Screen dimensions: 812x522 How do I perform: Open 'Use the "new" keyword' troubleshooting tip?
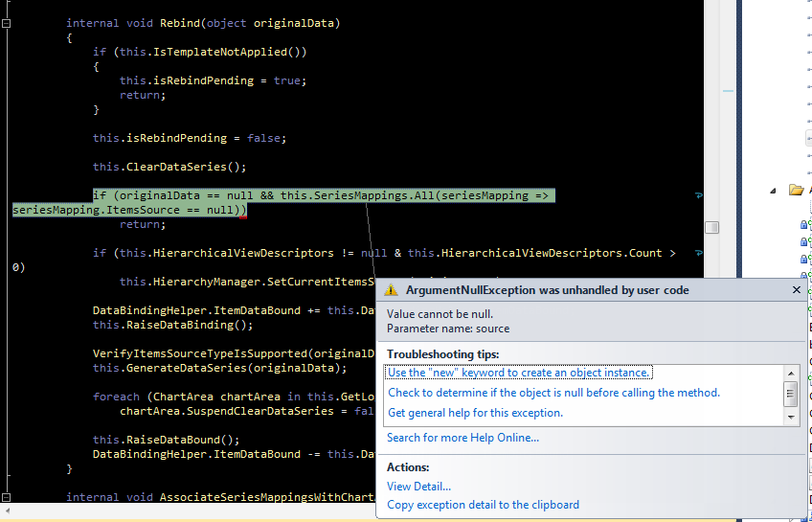point(519,373)
